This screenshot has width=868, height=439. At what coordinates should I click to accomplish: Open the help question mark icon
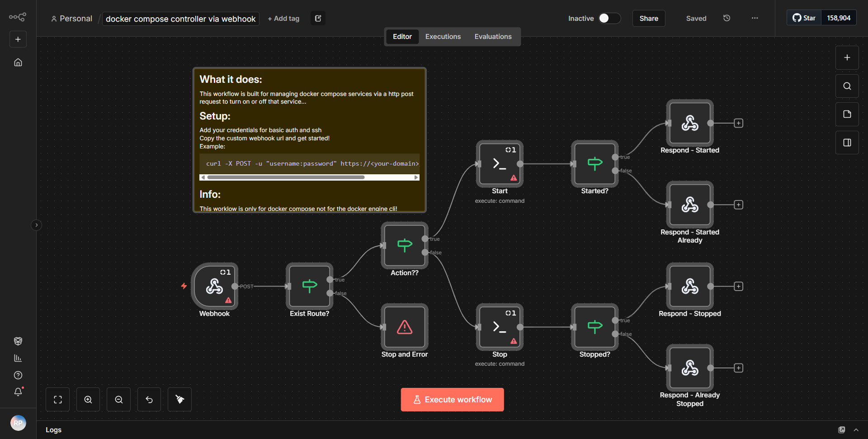pos(18,375)
